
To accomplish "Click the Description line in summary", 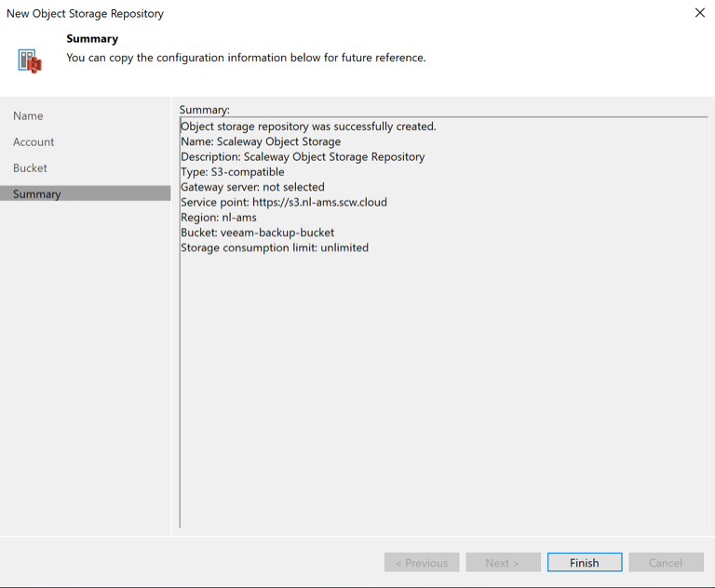I will coord(303,157).
